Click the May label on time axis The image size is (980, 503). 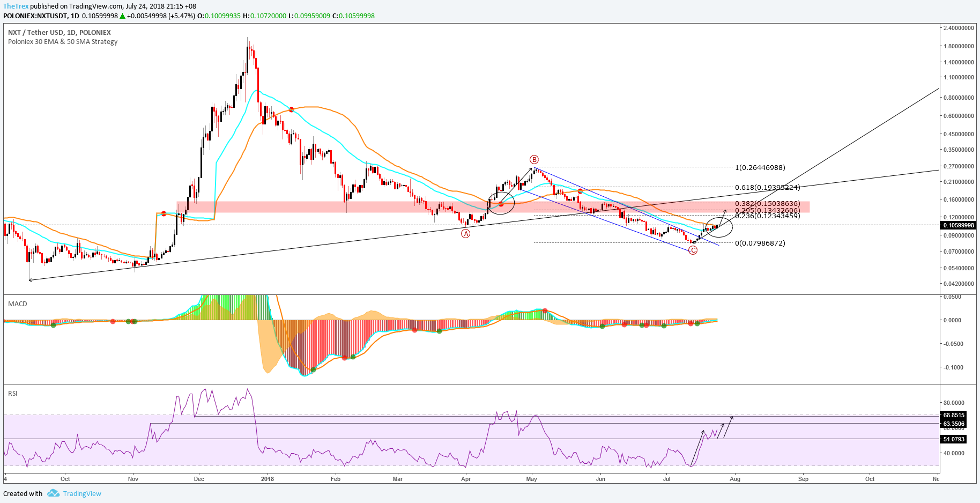pyautogui.click(x=532, y=479)
